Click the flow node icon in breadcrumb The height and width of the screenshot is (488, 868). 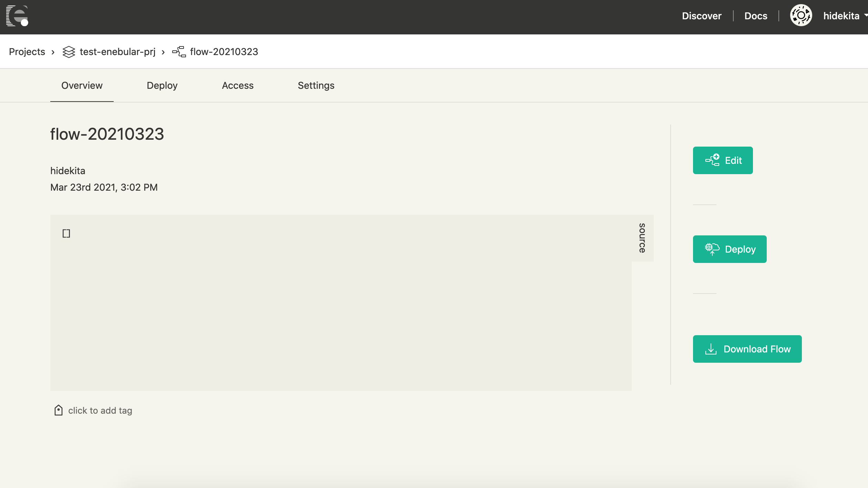pyautogui.click(x=178, y=52)
